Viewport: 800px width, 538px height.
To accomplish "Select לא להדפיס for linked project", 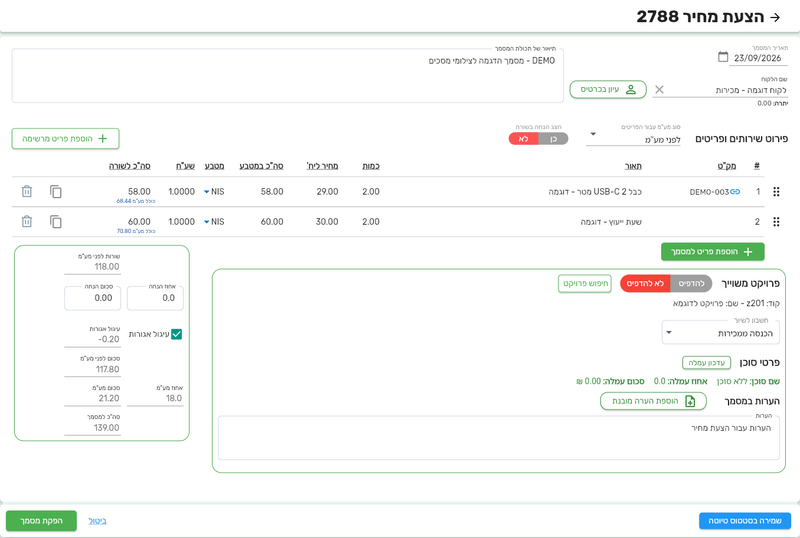I will pos(645,283).
